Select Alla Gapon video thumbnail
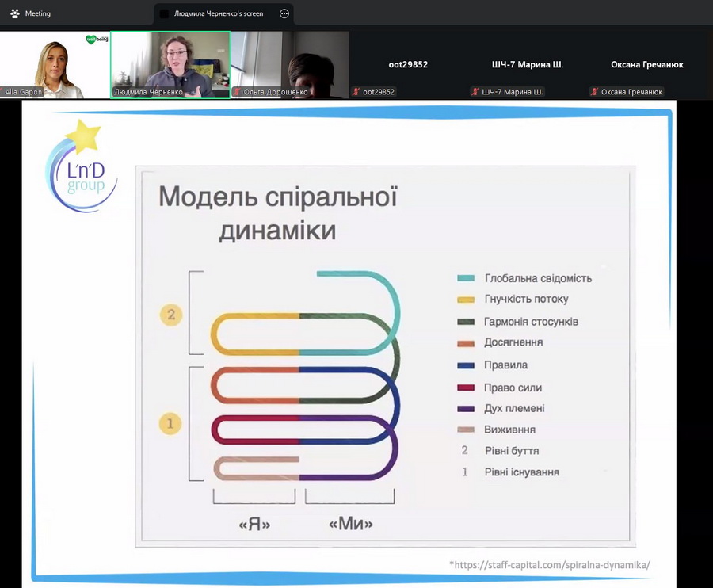 [55, 64]
